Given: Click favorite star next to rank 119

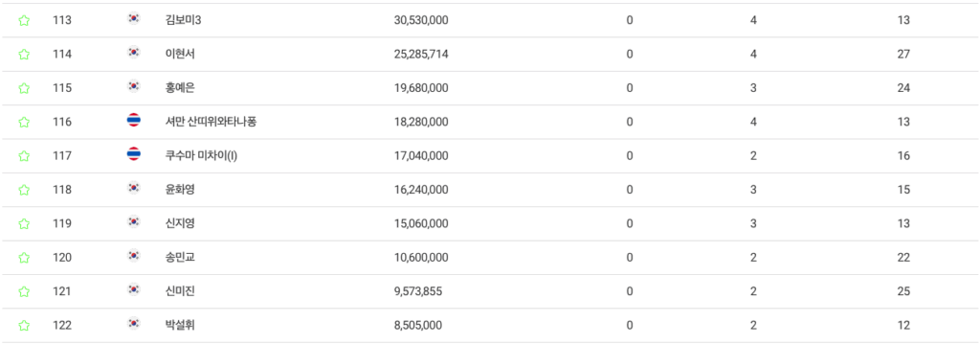Looking at the screenshot, I should pyautogui.click(x=24, y=223).
